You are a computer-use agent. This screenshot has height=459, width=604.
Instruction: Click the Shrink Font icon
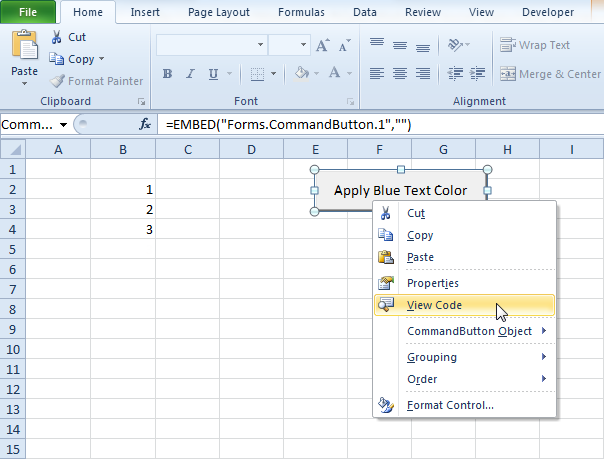tap(343, 46)
